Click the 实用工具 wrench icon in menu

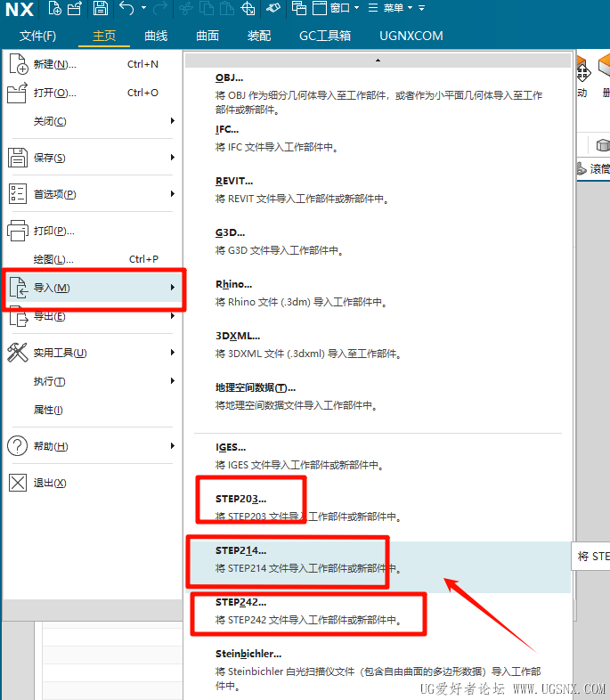point(18,353)
